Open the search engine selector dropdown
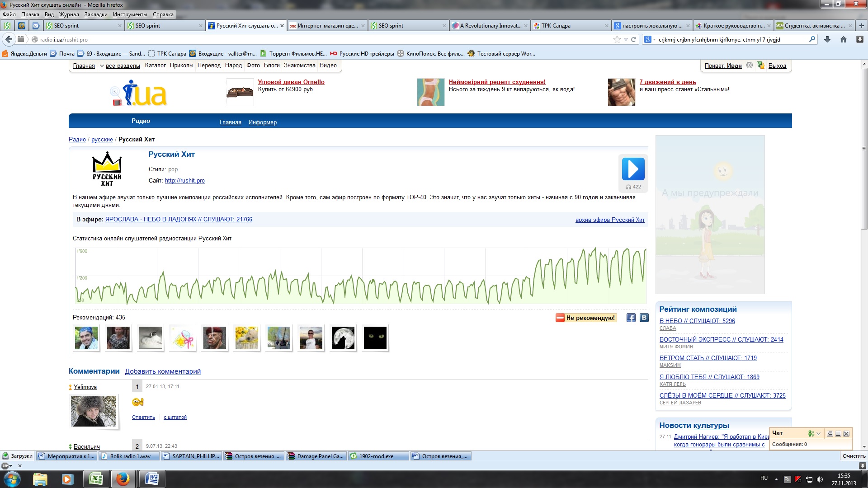Image resolution: width=868 pixels, height=488 pixels. point(650,39)
